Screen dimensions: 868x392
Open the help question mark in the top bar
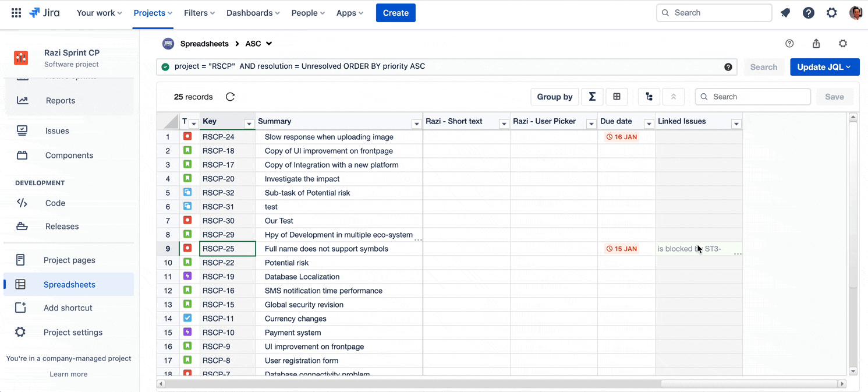click(x=809, y=12)
